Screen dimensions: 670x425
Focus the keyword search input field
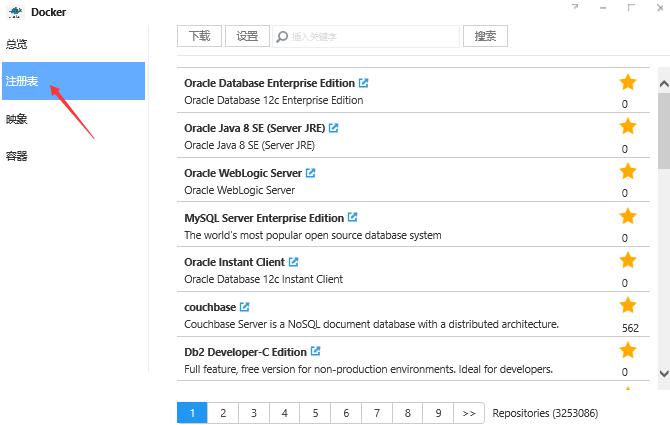tap(366, 36)
